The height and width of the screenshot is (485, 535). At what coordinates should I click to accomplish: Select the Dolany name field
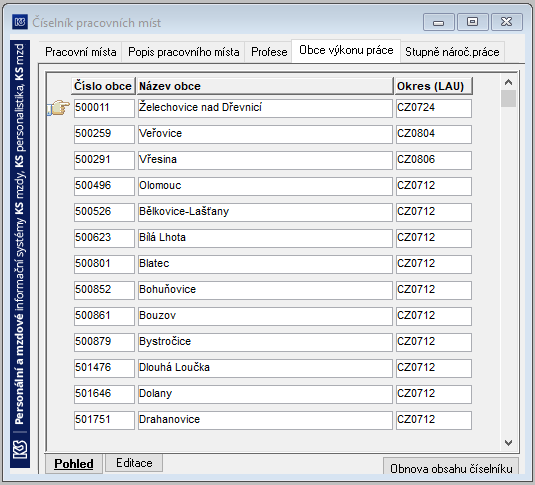point(265,394)
